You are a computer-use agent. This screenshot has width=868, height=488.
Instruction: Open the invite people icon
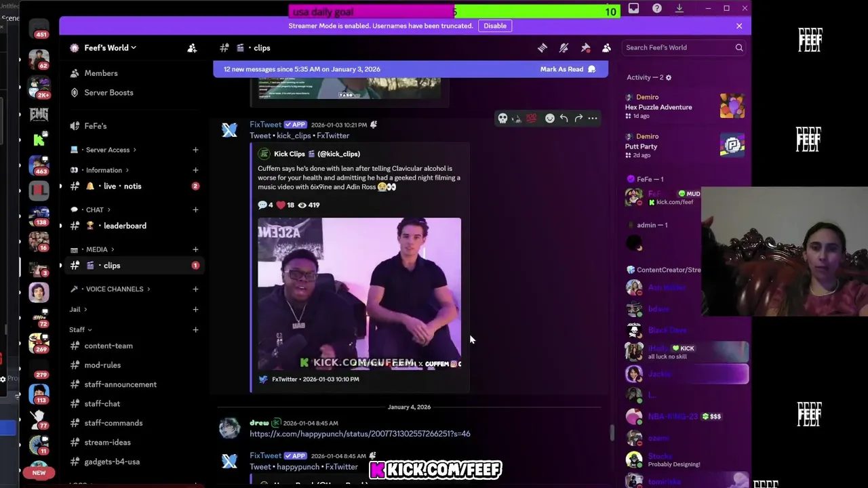click(192, 47)
